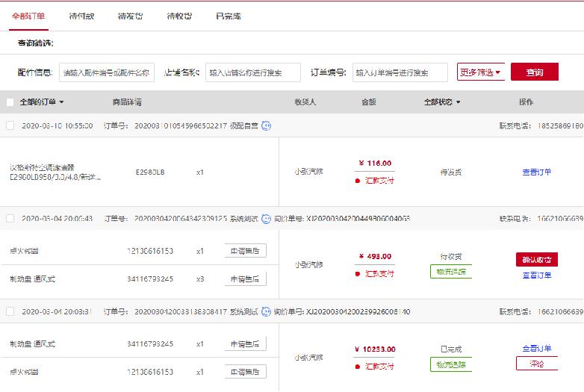Click the ¥ 10233.00 amount
The image size is (584, 392).
click(x=375, y=349)
